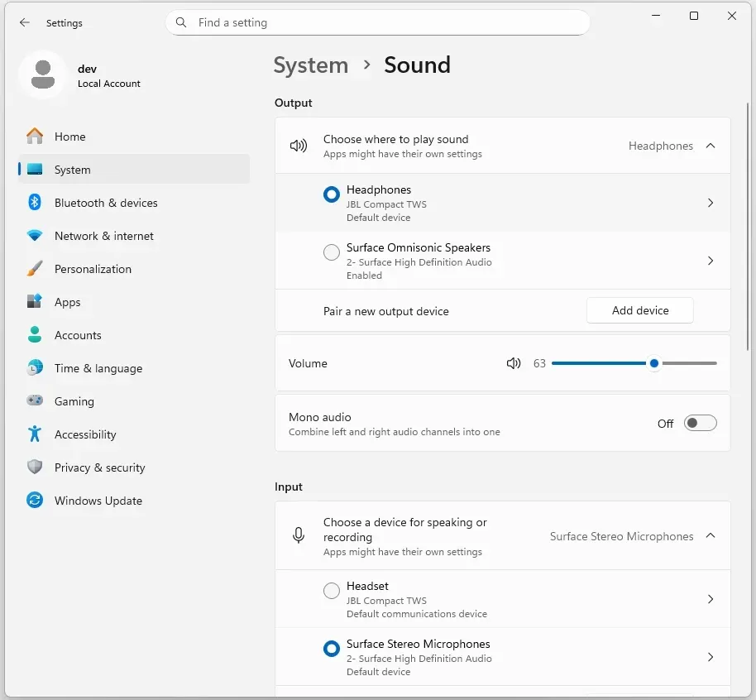
Task: Go to Privacy & security
Action: (134, 467)
